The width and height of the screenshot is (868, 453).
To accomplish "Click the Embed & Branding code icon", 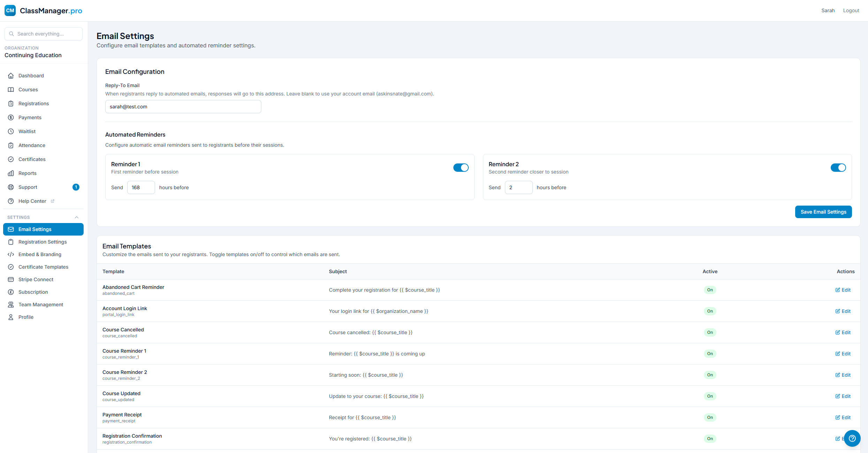I will click(x=11, y=254).
